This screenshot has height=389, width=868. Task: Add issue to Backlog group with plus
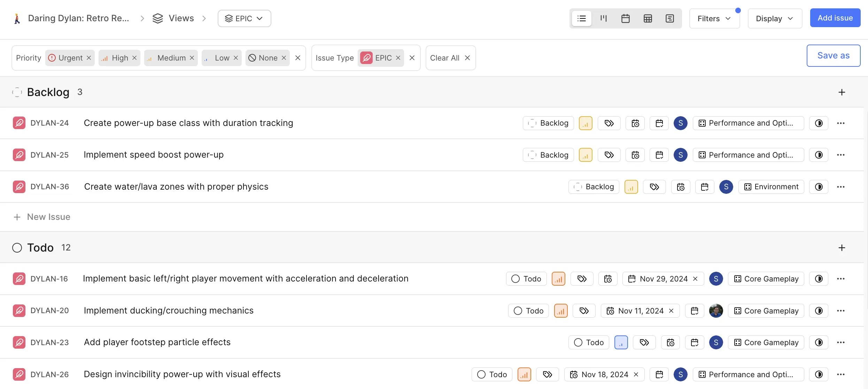pyautogui.click(x=842, y=92)
